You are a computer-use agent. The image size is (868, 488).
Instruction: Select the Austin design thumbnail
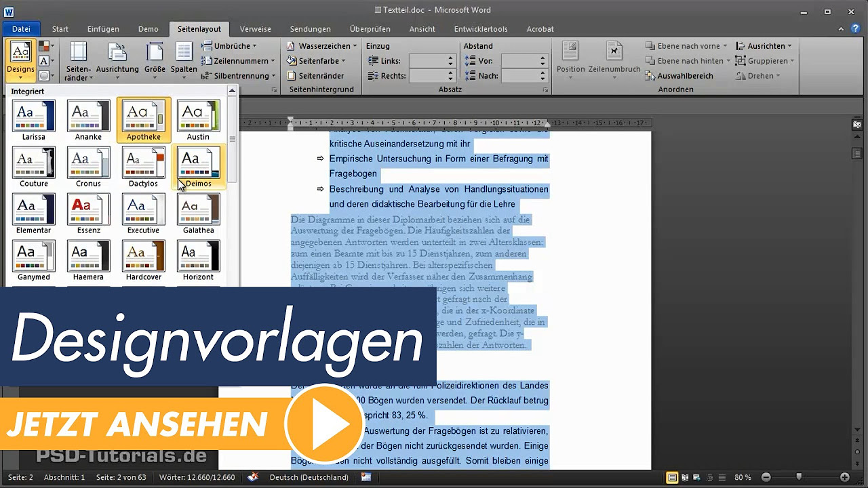coord(198,120)
